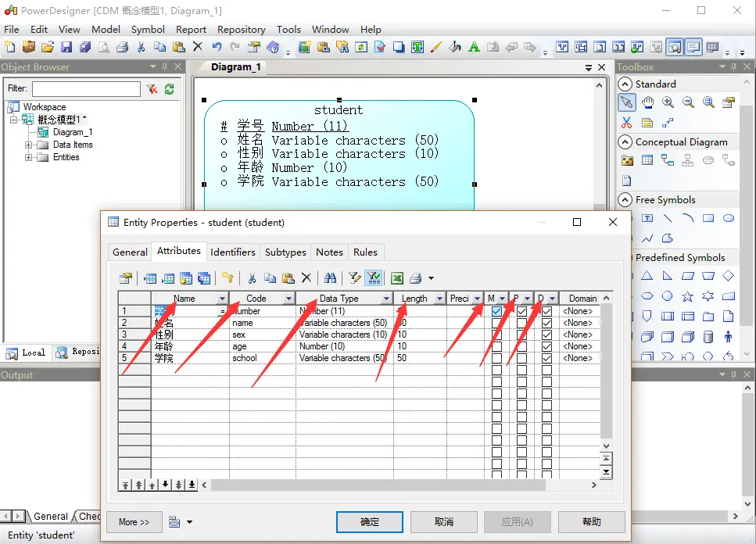
Task: Select the Text tool under Free Symbols
Action: (647, 218)
